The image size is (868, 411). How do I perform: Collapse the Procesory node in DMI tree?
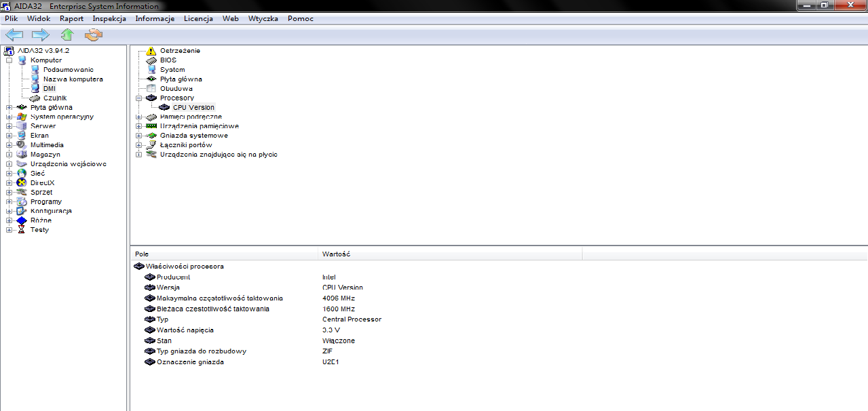(x=139, y=98)
